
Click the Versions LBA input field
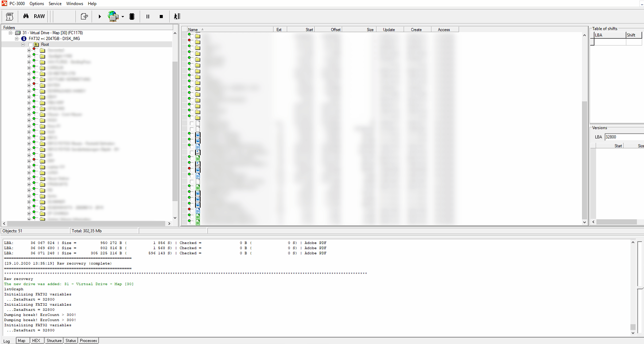[x=624, y=137]
